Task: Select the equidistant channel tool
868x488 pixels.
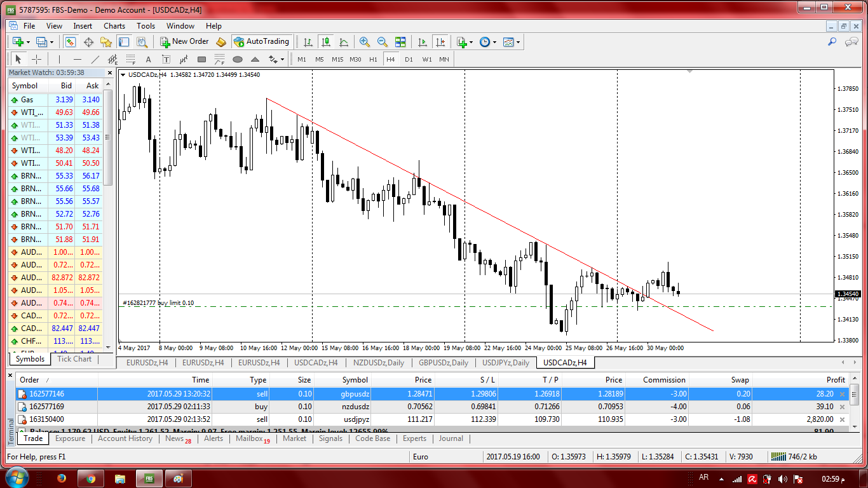Action: click(x=113, y=59)
